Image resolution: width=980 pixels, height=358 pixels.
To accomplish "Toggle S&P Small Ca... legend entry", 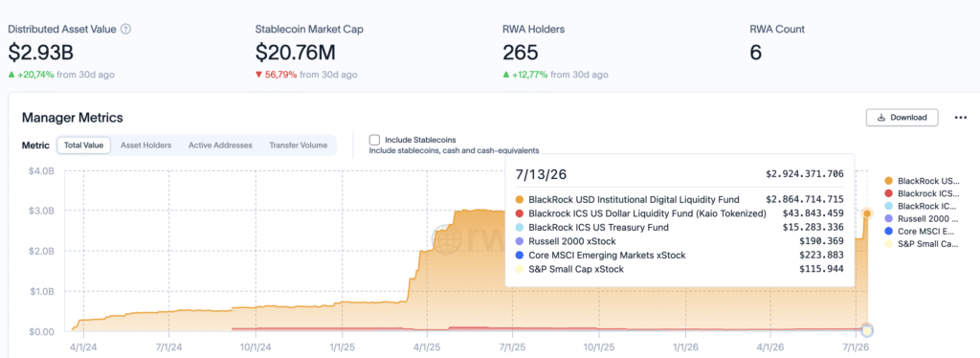I will click(x=922, y=244).
